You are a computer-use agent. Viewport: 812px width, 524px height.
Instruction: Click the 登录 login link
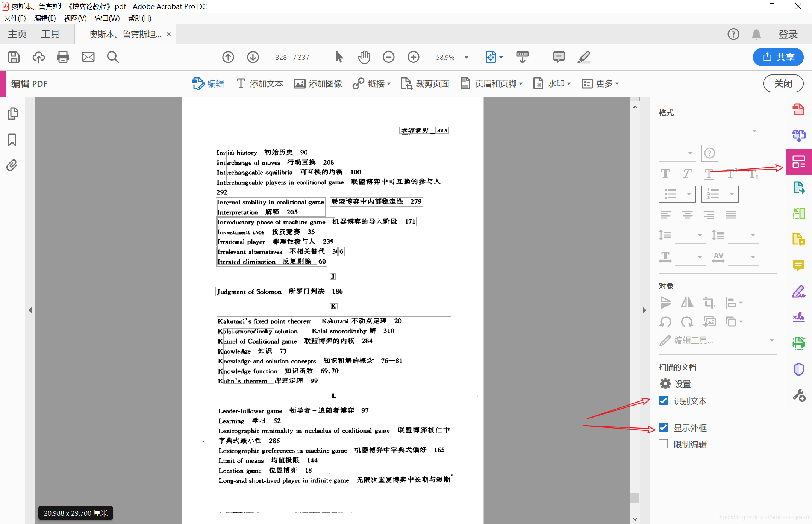tap(788, 34)
